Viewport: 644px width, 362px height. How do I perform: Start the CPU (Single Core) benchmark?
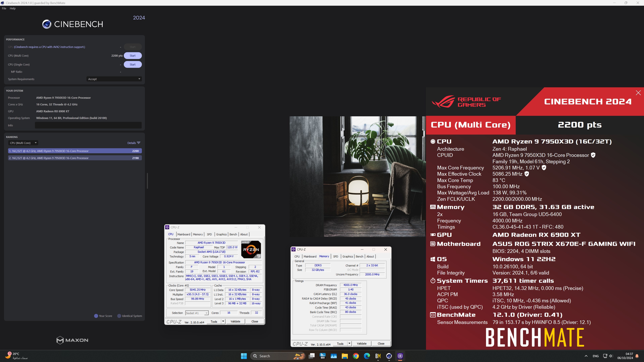(132, 65)
